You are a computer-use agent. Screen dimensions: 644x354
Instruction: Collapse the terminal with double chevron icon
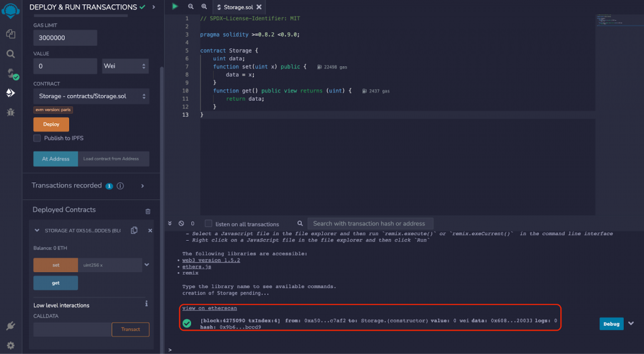[x=170, y=223]
